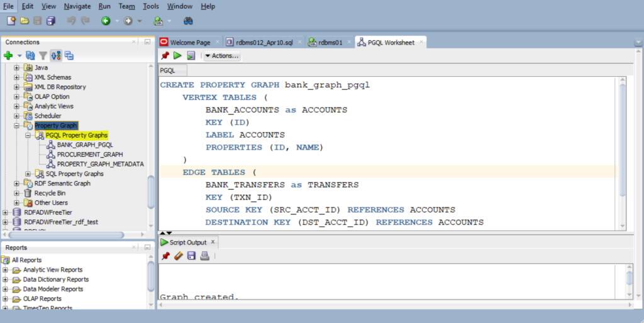Select the Script Output tab
Viewport: 644px width, 323px height.
pyautogui.click(x=187, y=243)
